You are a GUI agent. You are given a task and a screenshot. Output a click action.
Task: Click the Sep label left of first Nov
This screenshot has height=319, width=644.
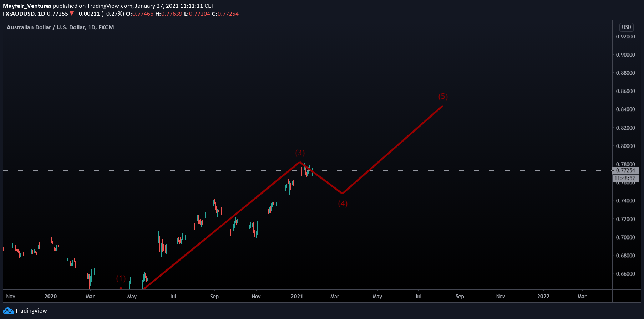[214, 297]
